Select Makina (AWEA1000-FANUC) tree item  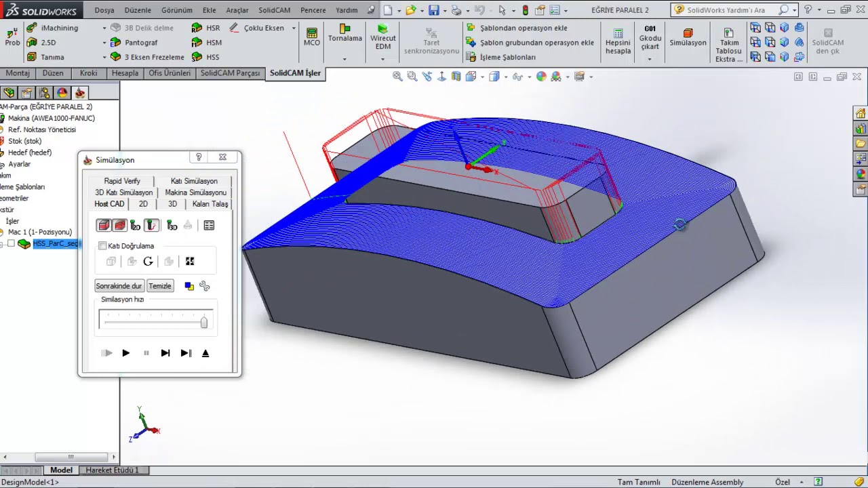52,118
